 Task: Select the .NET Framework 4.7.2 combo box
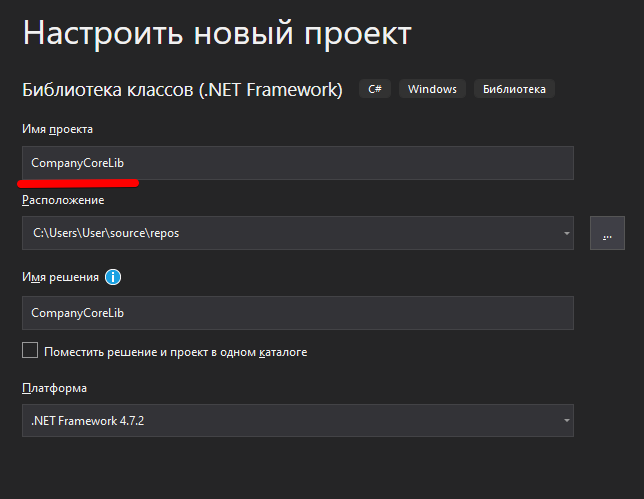click(x=290, y=421)
